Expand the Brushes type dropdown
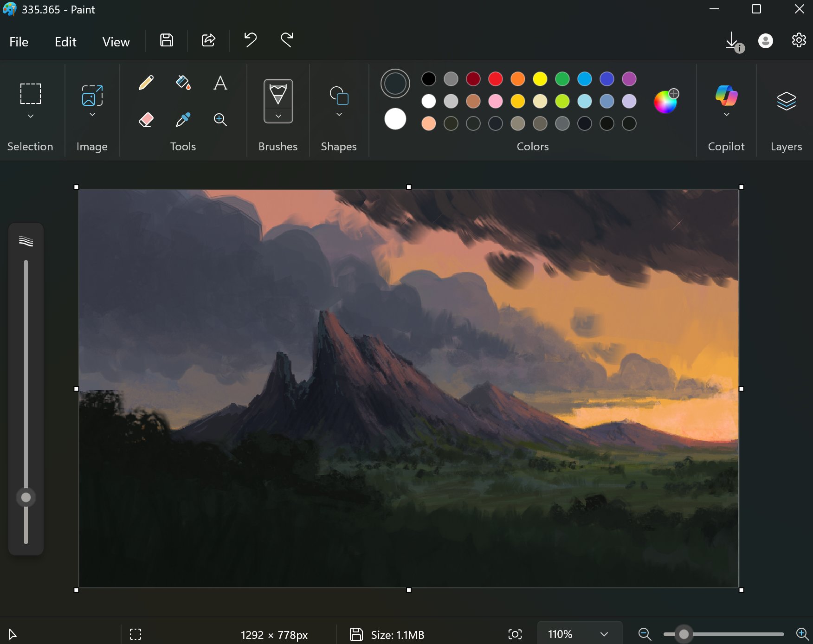The image size is (813, 644). pyautogui.click(x=278, y=116)
